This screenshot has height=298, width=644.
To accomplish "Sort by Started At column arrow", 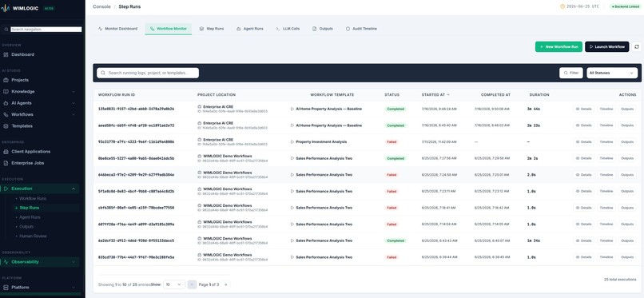I will (448, 95).
